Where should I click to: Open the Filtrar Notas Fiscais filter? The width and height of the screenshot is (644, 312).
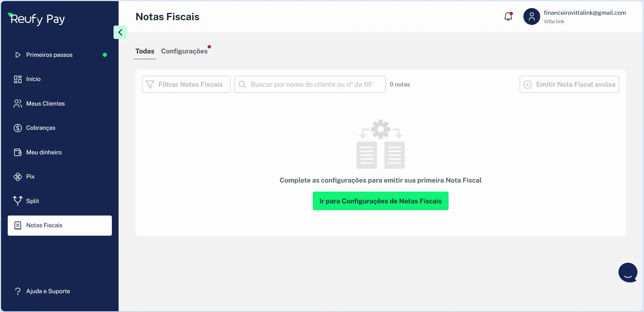[x=186, y=84]
